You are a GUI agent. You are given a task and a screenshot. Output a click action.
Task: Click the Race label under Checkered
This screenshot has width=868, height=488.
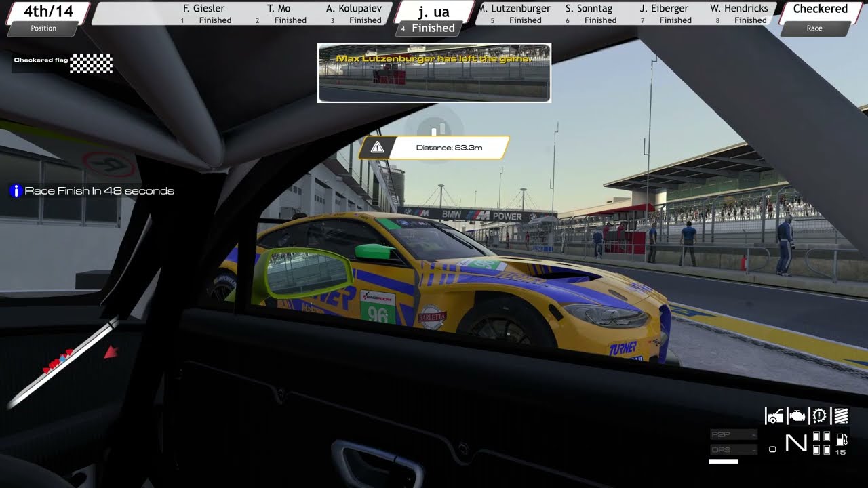(814, 28)
